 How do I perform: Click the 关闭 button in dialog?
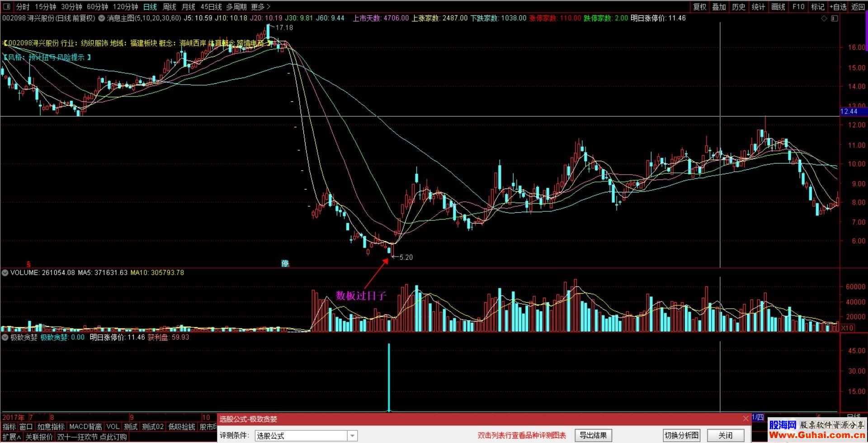coord(726,435)
